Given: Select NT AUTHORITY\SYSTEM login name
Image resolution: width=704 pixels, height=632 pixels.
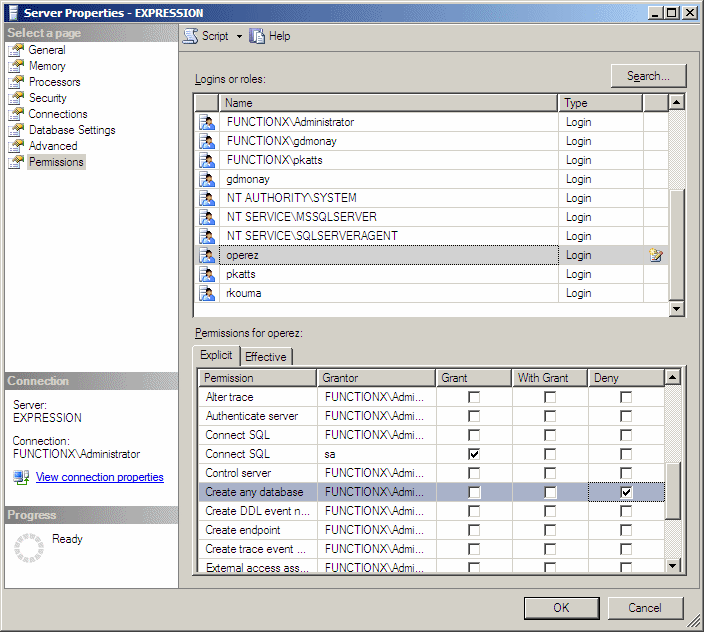Looking at the screenshot, I should pyautogui.click(x=292, y=198).
